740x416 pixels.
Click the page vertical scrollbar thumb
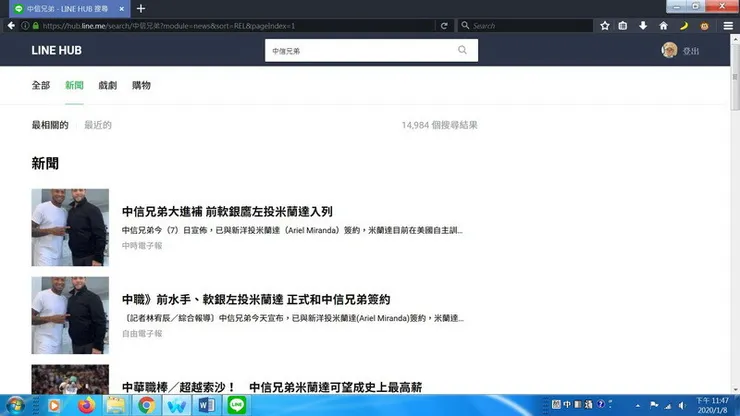[735, 78]
